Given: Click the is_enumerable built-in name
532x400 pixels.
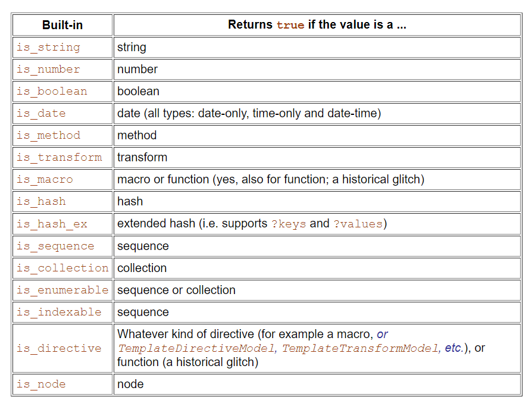Looking at the screenshot, I should tap(62, 290).
